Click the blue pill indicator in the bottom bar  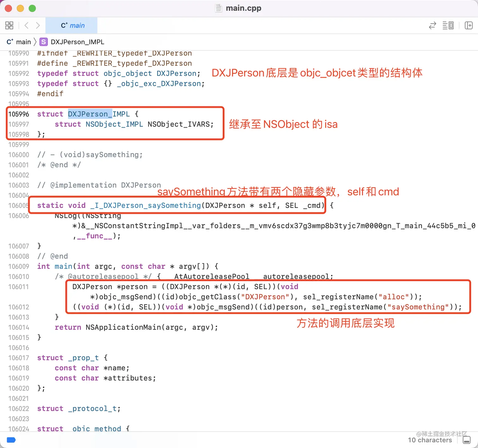click(11, 440)
